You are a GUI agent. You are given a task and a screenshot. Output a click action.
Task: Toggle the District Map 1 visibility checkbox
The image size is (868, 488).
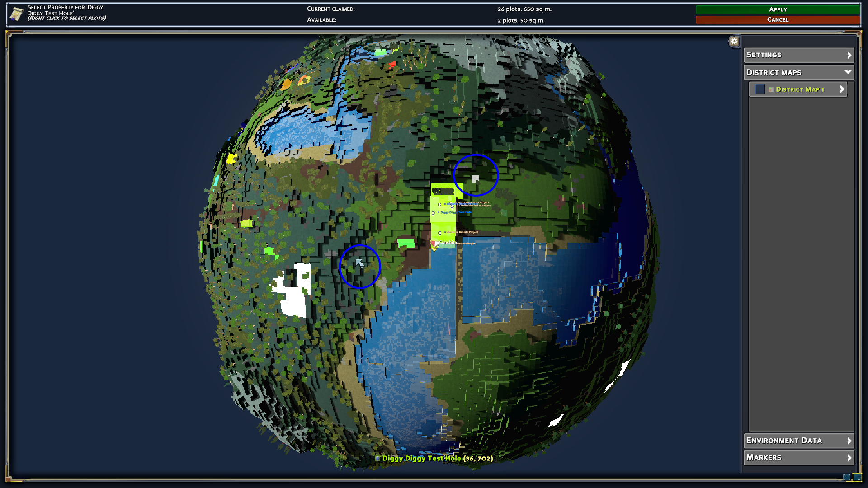(x=760, y=89)
